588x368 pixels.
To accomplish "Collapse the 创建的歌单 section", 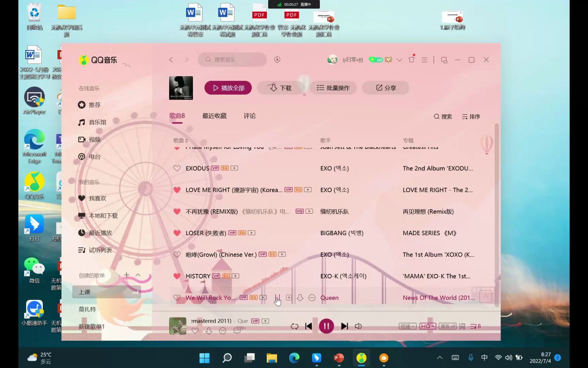I will tap(138, 275).
